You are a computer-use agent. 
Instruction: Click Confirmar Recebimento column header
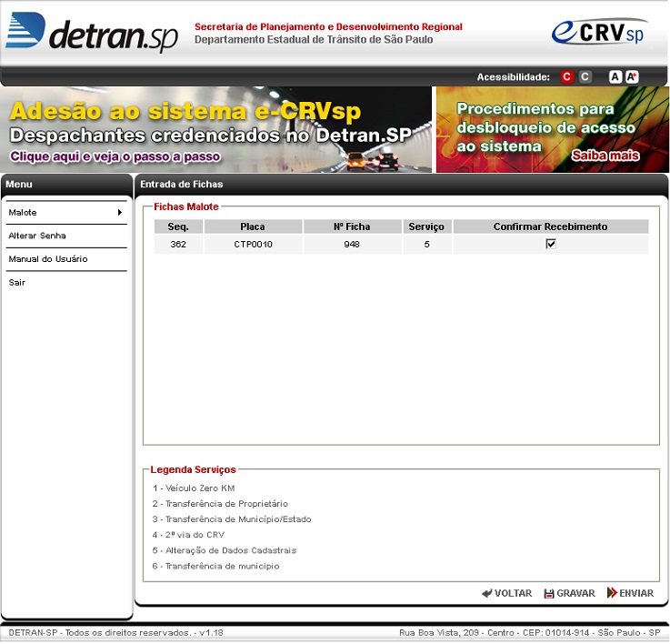click(x=551, y=226)
